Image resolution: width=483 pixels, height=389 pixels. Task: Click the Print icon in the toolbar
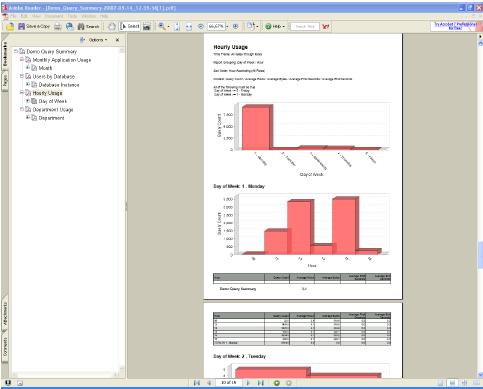(x=58, y=26)
